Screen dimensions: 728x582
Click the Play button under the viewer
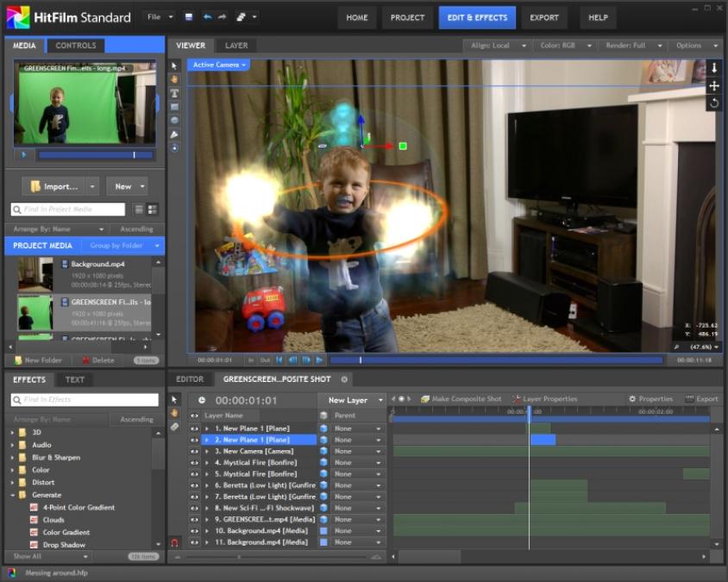point(319,360)
